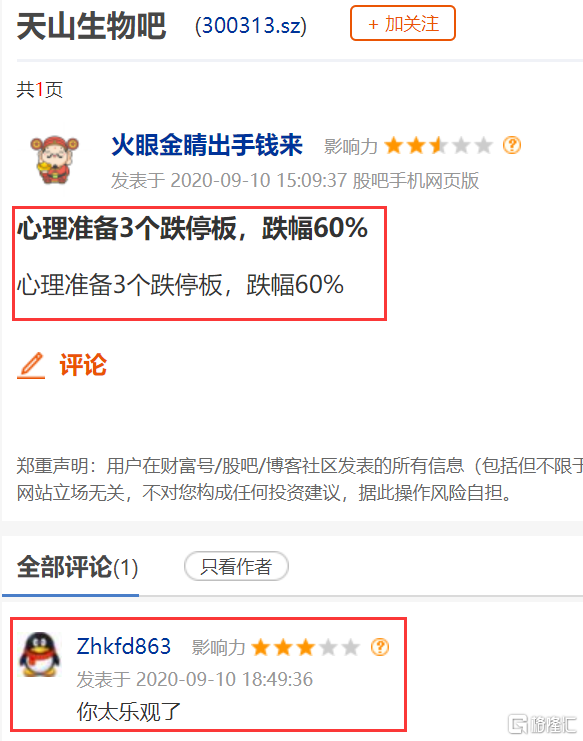This screenshot has width=583, height=741.
Task: Click the 格隆汇 watermark logo
Action: point(542,724)
